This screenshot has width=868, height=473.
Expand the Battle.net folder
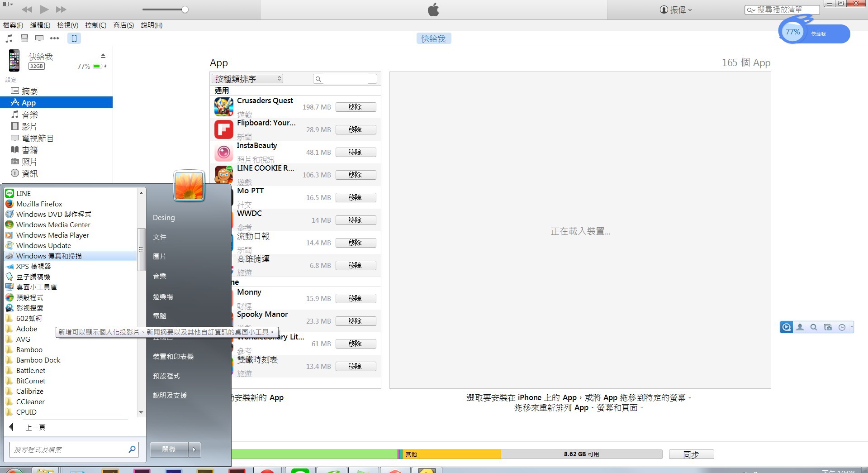tap(70, 370)
